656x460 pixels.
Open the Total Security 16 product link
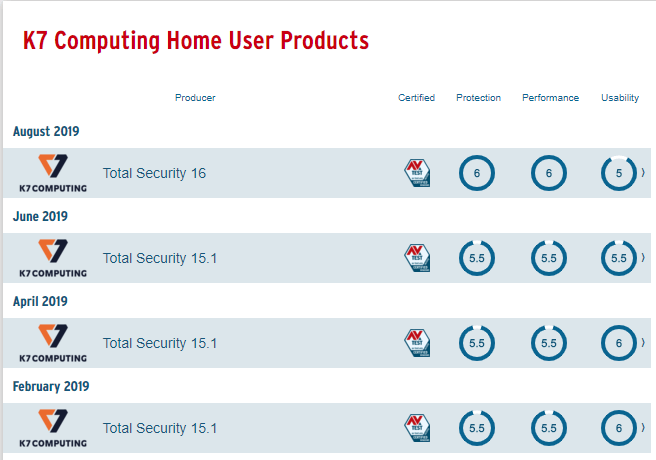coord(154,173)
